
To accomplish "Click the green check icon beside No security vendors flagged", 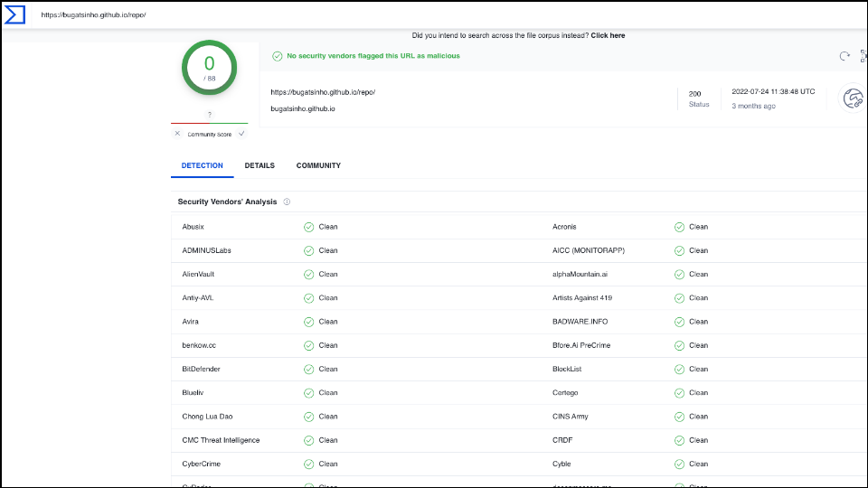I will (x=278, y=56).
